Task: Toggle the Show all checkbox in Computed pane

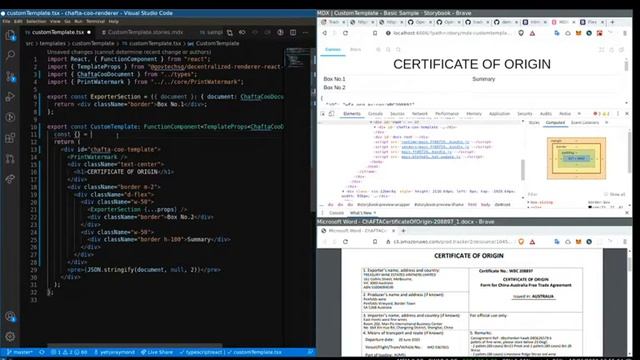Action: [606, 195]
